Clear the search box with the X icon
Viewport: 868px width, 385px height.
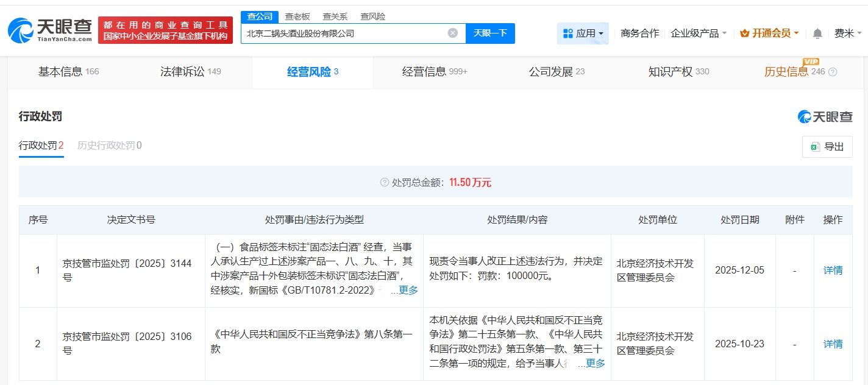(452, 33)
